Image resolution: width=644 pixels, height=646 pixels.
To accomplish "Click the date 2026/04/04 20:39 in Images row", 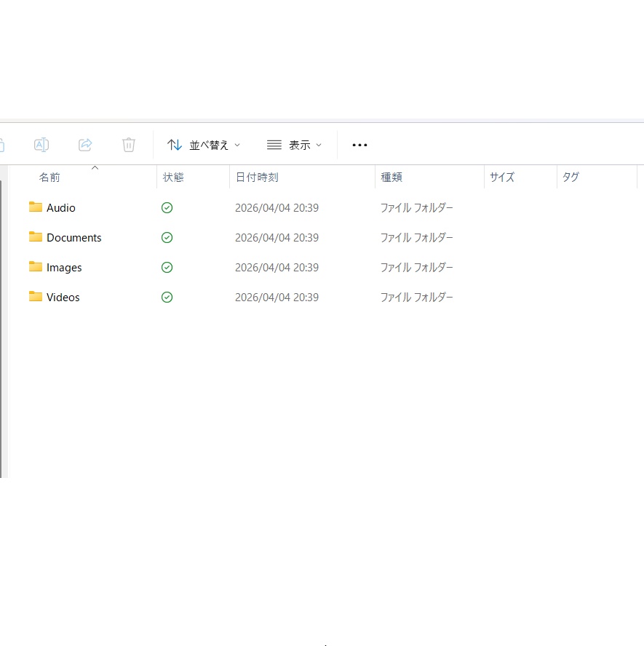I will (x=277, y=268).
